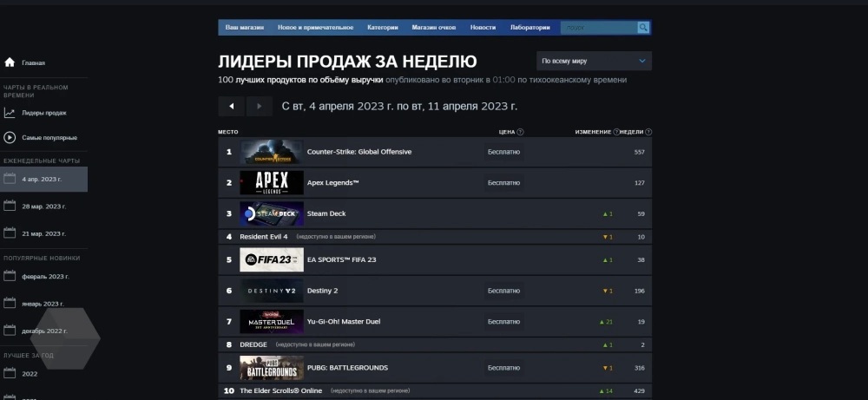Click the Steam Deck thumbnail image
Screen dimensions: 868x400
pos(272,213)
